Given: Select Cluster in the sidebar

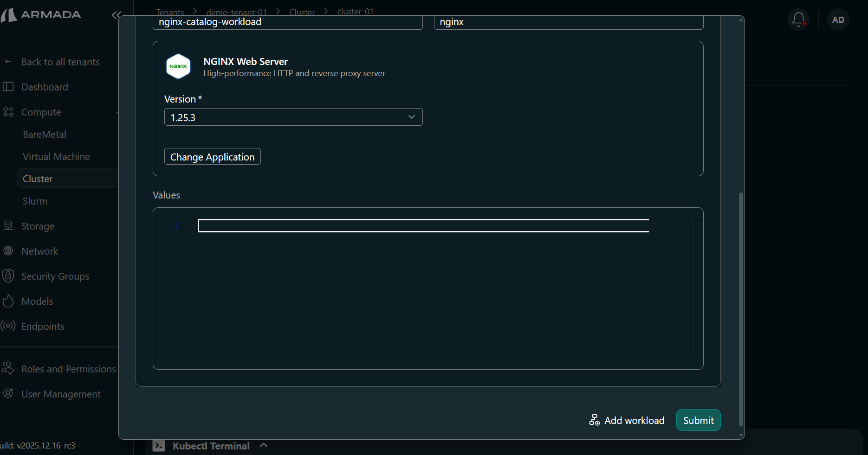Looking at the screenshot, I should pos(38,179).
